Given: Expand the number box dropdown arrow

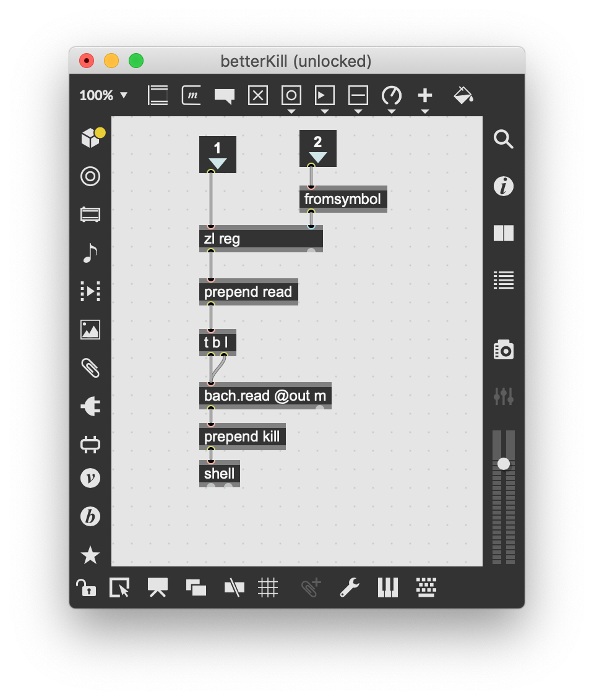Looking at the screenshot, I should pos(325,111).
